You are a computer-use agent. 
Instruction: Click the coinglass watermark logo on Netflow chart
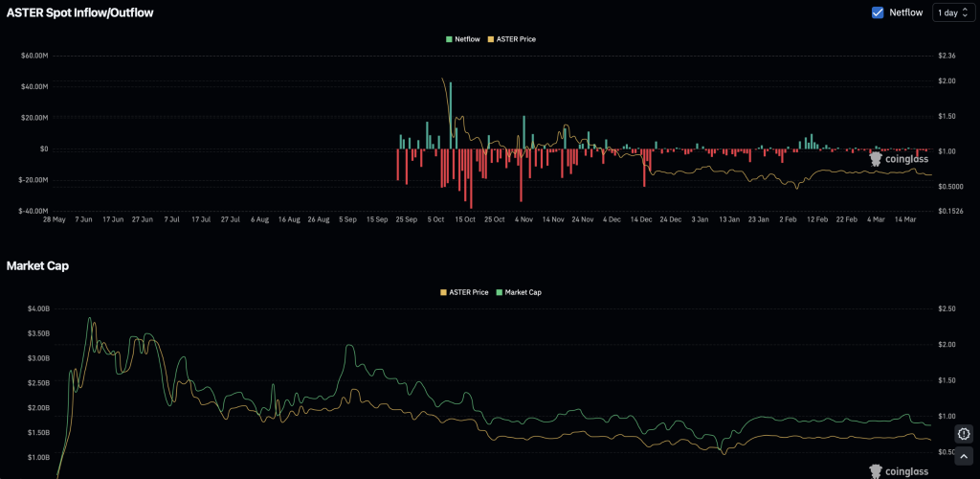(x=899, y=159)
